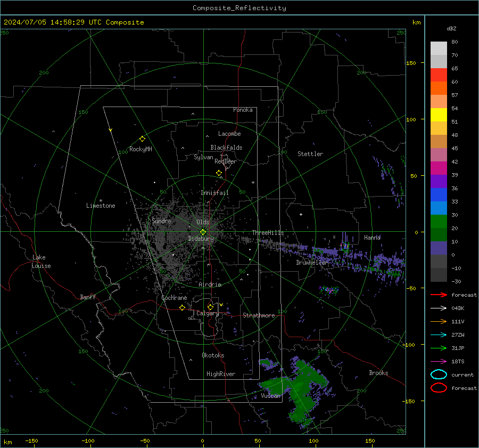This screenshot has height=448, width=479.
Task: Pick the bright green swatch between 30 and 20 dBZ
Action: point(439,222)
